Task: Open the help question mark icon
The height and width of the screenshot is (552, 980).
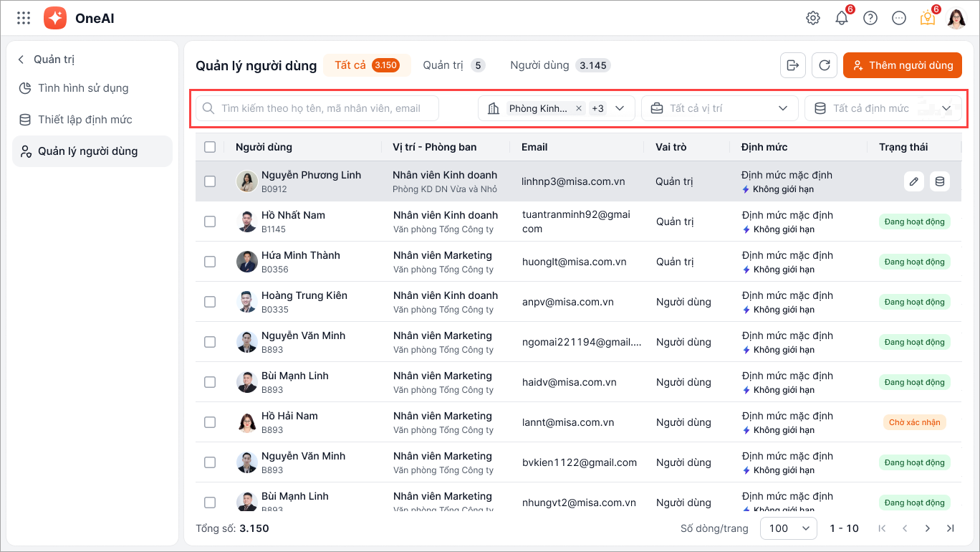Action: (870, 19)
